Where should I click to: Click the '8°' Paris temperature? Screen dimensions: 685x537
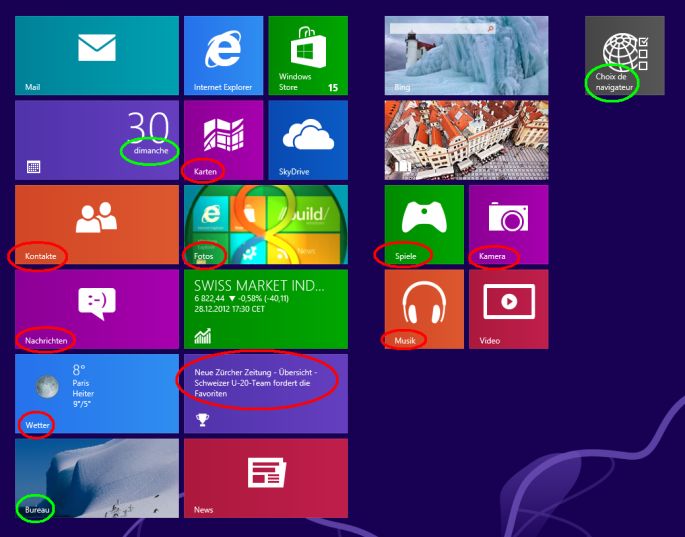[79, 371]
